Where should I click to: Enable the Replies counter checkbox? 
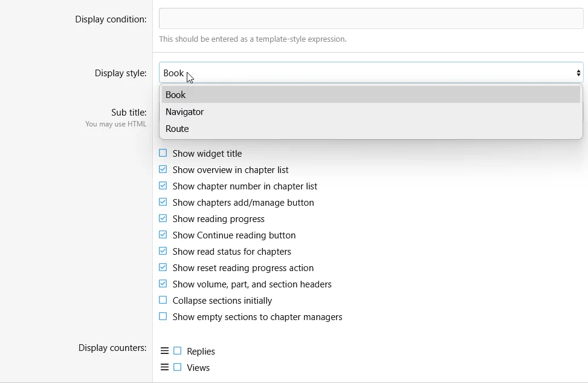click(x=178, y=351)
